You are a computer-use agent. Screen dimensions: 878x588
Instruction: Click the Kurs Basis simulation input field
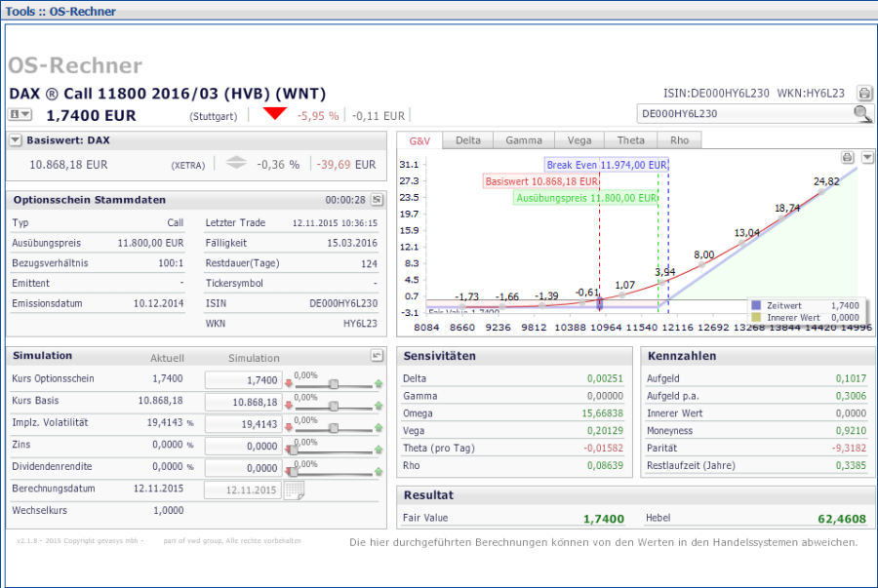[243, 402]
